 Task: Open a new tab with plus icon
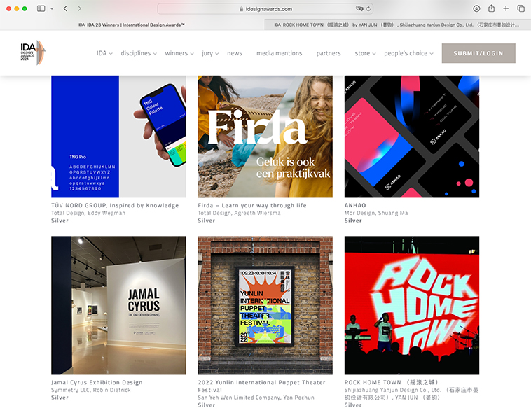click(x=506, y=8)
